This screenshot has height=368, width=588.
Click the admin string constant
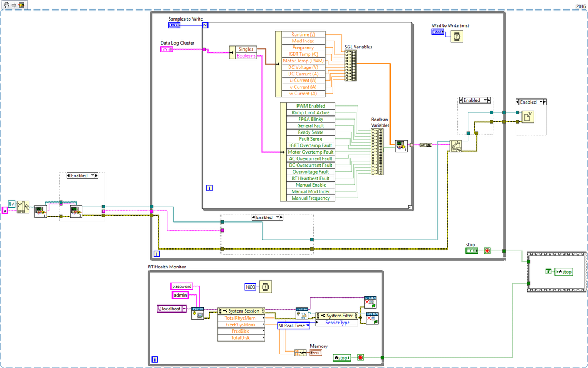tap(180, 296)
